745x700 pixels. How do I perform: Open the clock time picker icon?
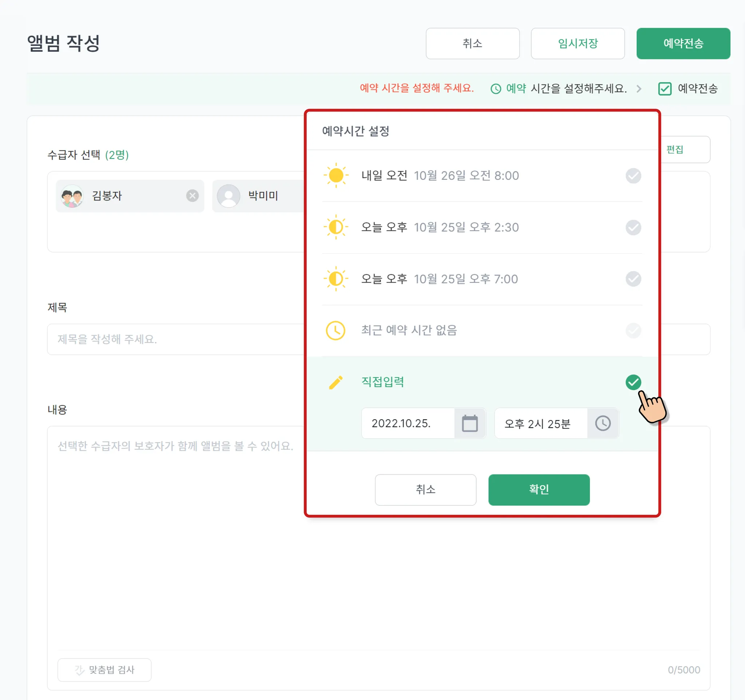pyautogui.click(x=603, y=423)
